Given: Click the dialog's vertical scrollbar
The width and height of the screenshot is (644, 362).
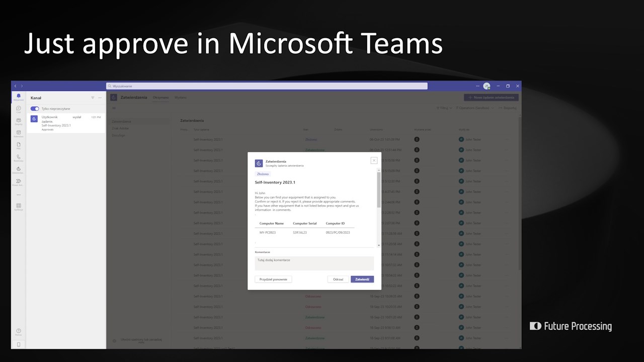Looking at the screenshot, I should (x=379, y=190).
